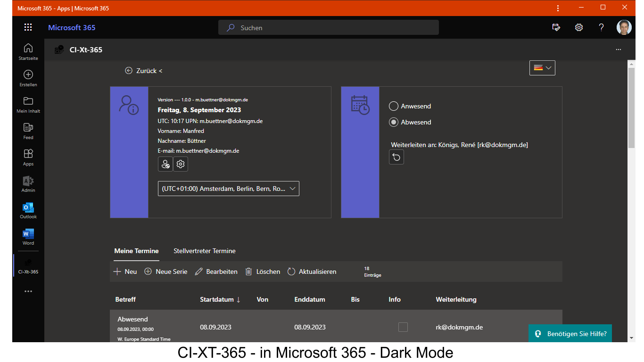The width and height of the screenshot is (644, 362).
Task: Click the title bar three-dot menu
Action: click(558, 8)
